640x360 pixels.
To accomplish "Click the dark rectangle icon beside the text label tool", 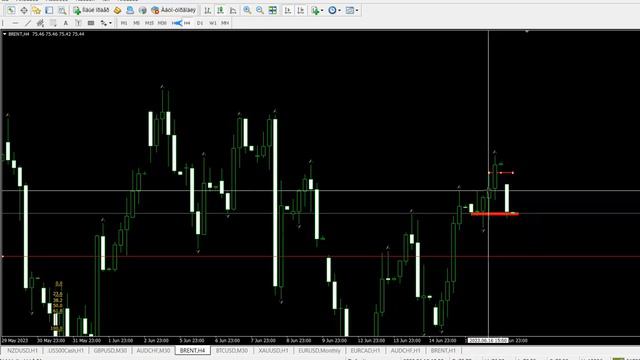I will (91, 23).
